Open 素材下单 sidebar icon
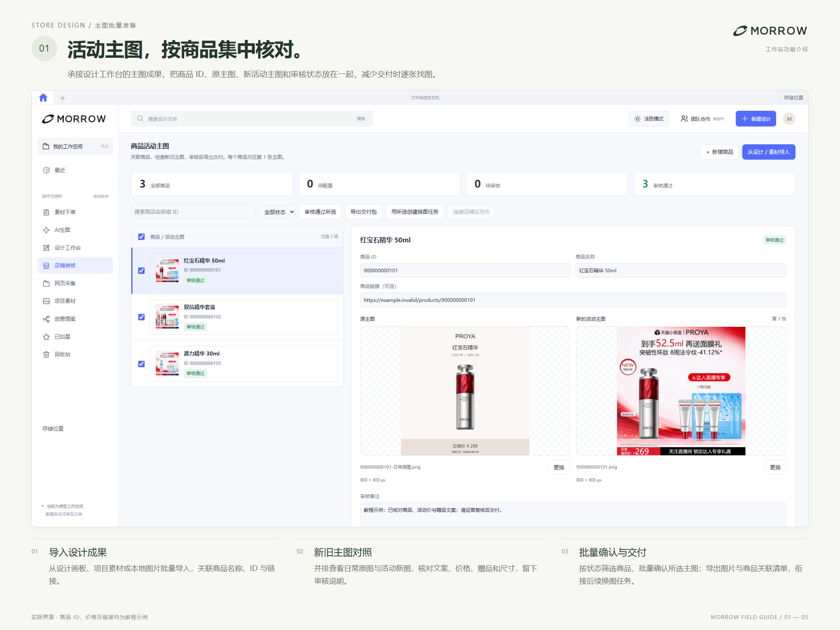Screen dimensions: 840x630 46,212
